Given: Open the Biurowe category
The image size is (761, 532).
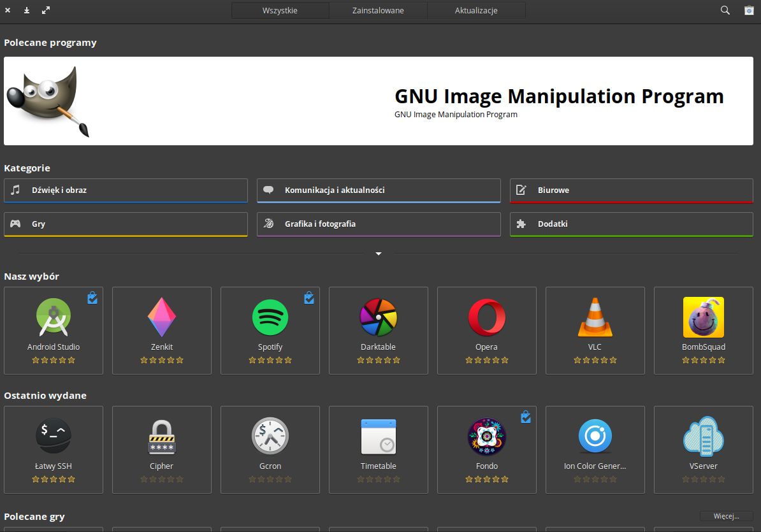Looking at the screenshot, I should [632, 190].
